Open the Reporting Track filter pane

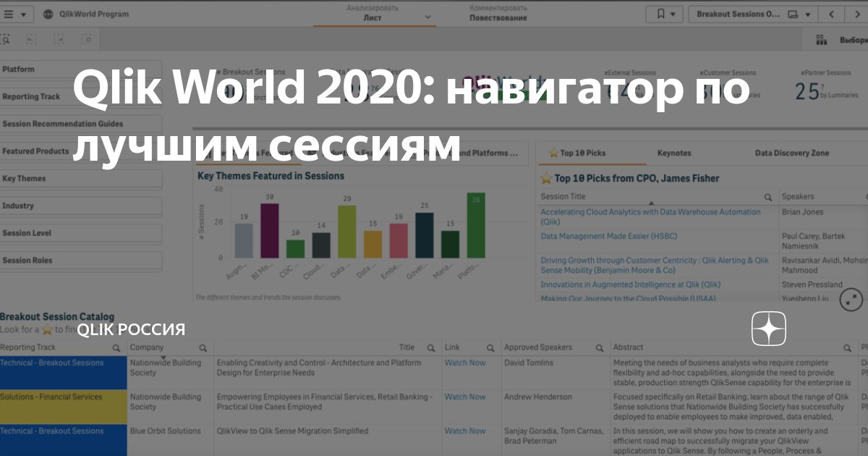click(80, 97)
